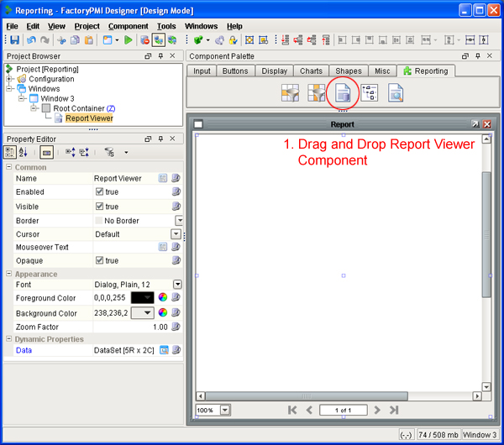The image size is (504, 445).
Task: Select the tree diagram component in Reporting palette
Action: [369, 93]
